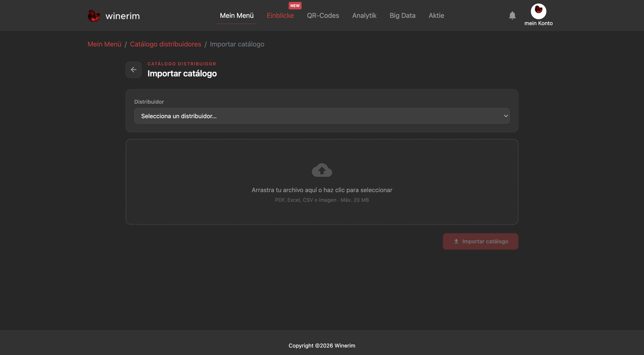Viewport: 644px width, 355px height.
Task: Click the mein Konto label
Action: pyautogui.click(x=538, y=23)
